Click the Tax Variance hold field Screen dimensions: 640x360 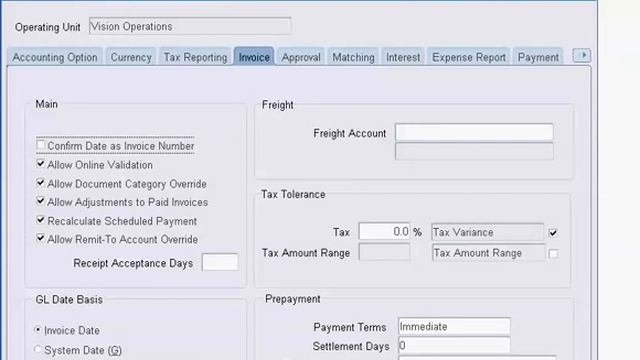pos(487,232)
